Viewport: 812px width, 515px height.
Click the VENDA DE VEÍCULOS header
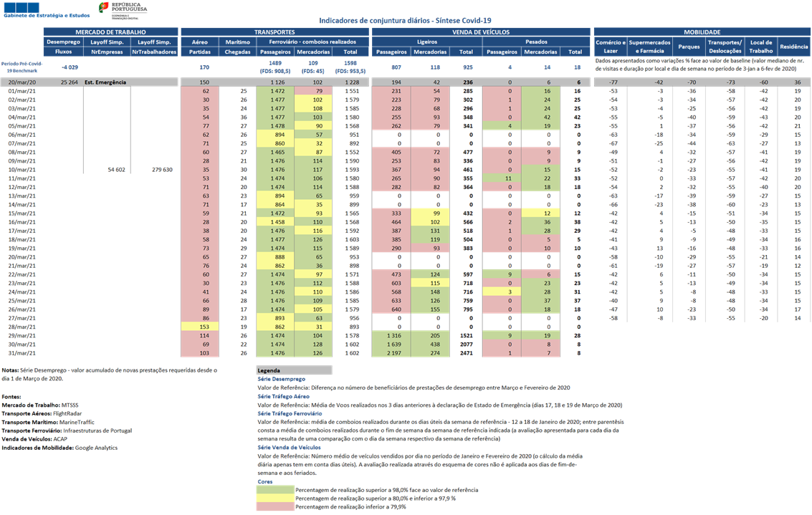(x=480, y=32)
